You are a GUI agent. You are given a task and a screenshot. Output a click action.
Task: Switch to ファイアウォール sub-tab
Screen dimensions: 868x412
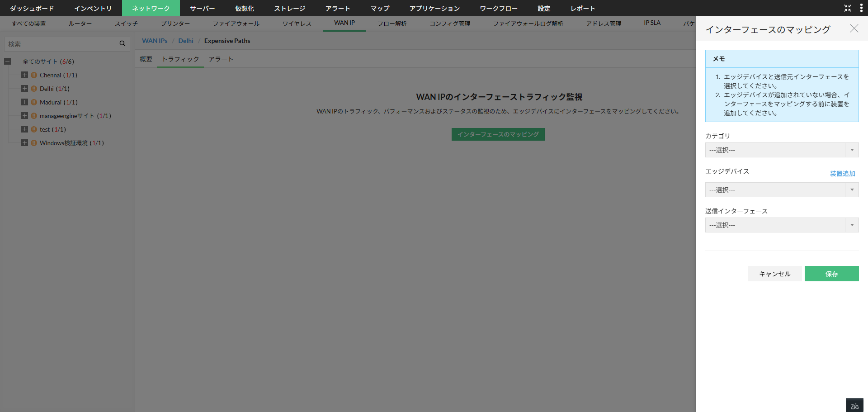coord(236,24)
